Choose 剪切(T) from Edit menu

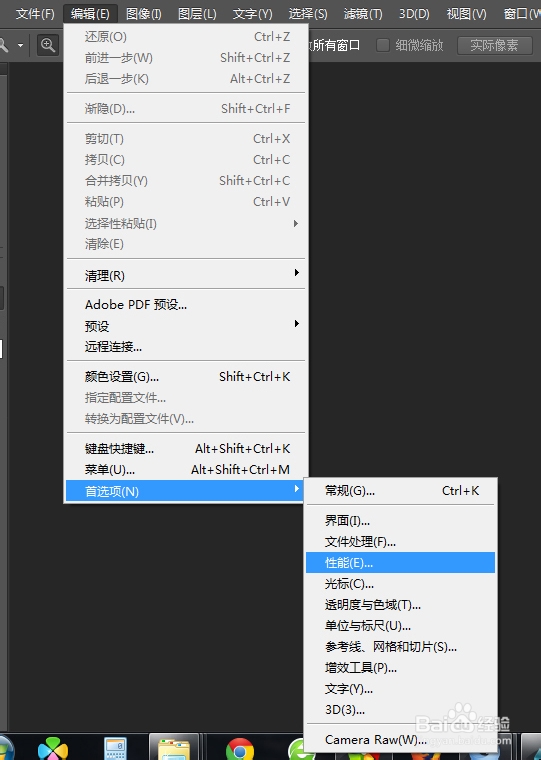coord(186,139)
